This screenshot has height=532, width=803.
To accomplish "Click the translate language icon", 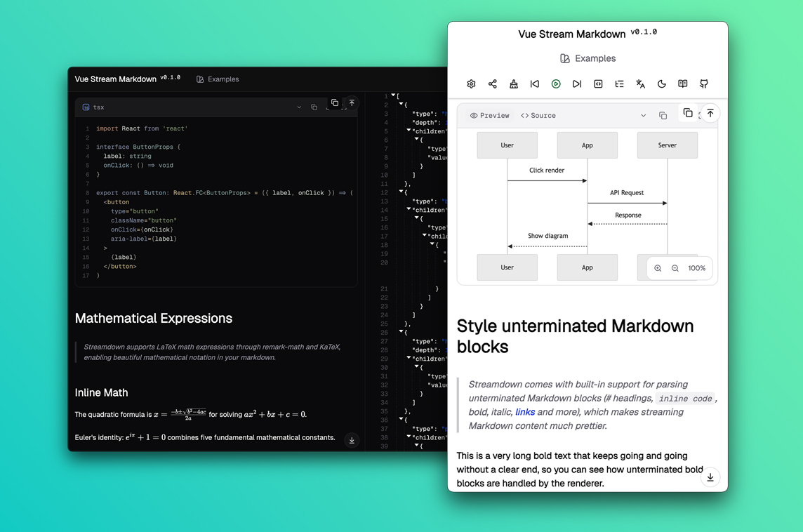I will [641, 84].
